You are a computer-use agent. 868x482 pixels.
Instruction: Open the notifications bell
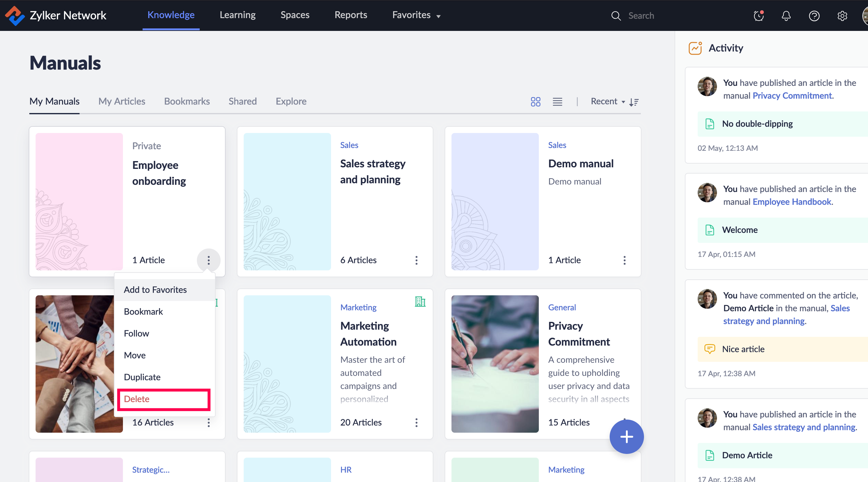coord(786,16)
